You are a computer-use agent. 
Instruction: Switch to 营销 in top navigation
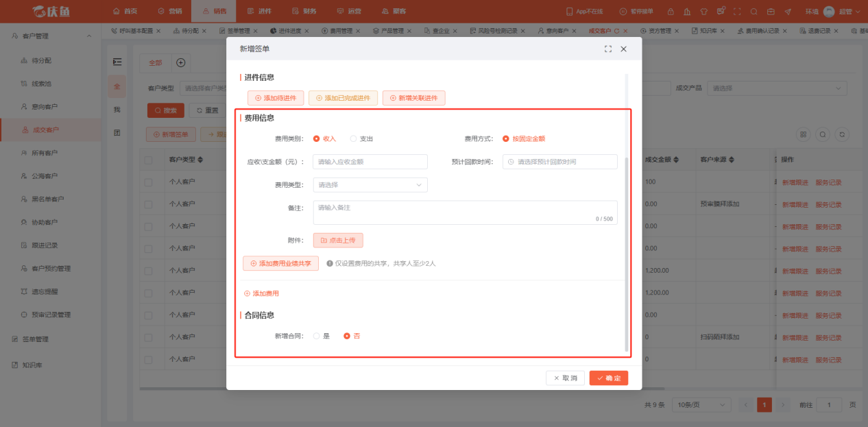point(169,12)
